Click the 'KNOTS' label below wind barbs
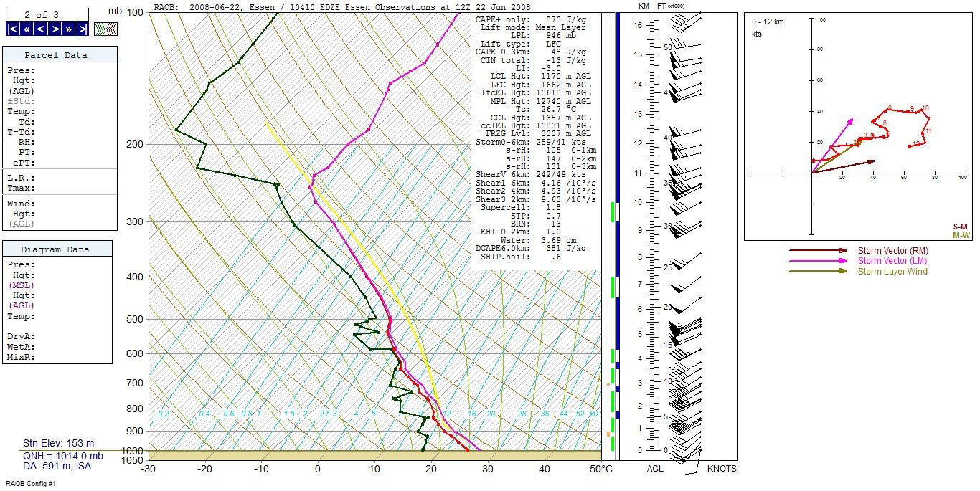 coord(722,469)
